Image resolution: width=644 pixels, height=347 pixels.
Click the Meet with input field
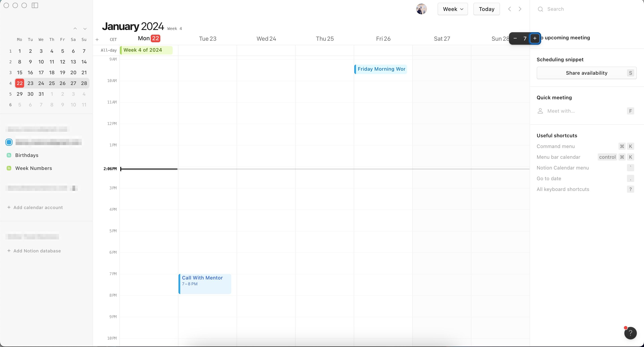click(561, 111)
